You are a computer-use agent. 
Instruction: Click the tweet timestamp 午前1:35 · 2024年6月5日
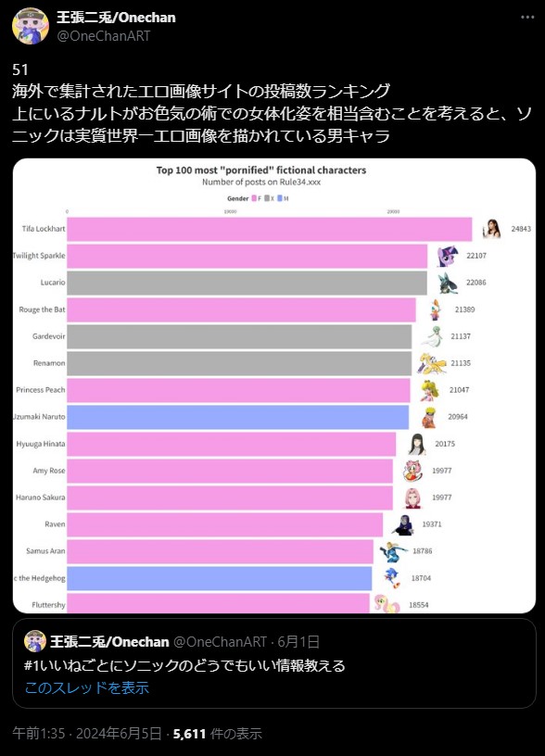(x=87, y=734)
